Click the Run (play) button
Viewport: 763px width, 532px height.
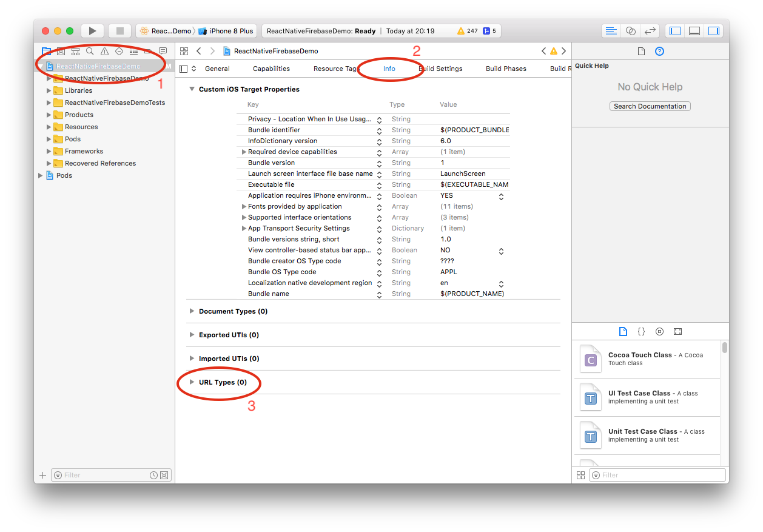92,31
